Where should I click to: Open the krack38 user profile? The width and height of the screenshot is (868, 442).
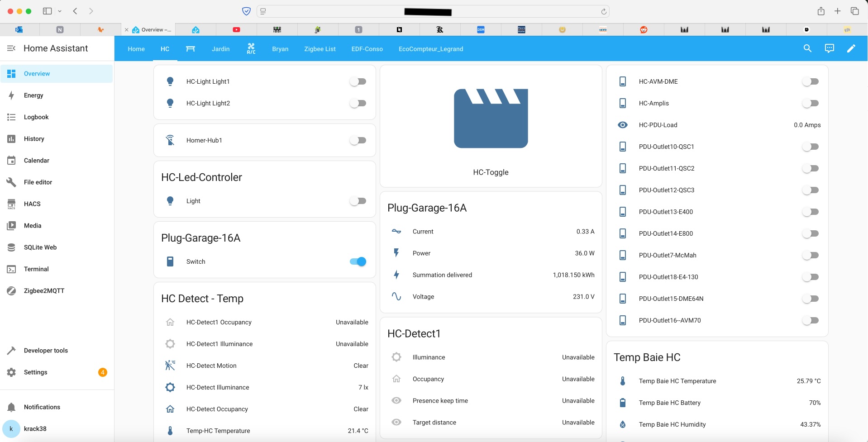35,429
